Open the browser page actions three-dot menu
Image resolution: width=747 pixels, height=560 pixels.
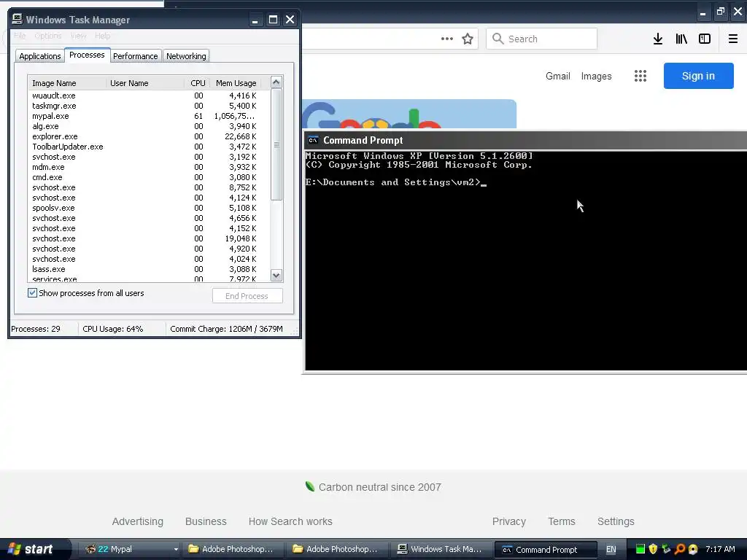pyautogui.click(x=447, y=39)
